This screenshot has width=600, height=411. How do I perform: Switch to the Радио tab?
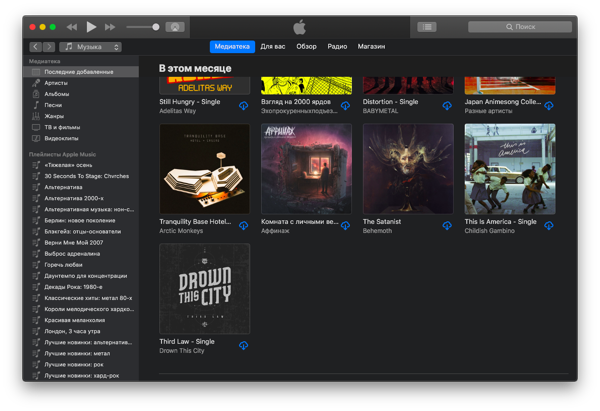click(337, 46)
